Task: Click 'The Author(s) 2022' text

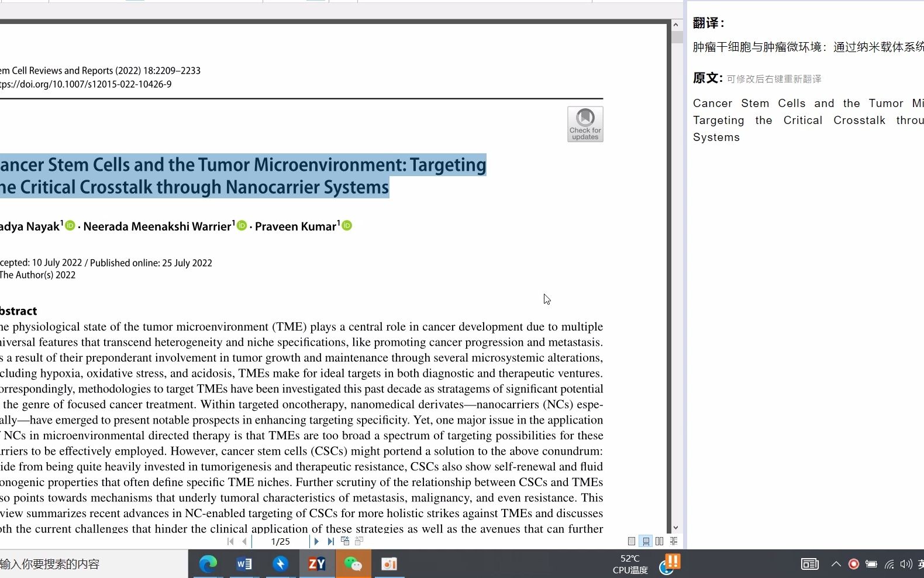Action: coord(37,275)
